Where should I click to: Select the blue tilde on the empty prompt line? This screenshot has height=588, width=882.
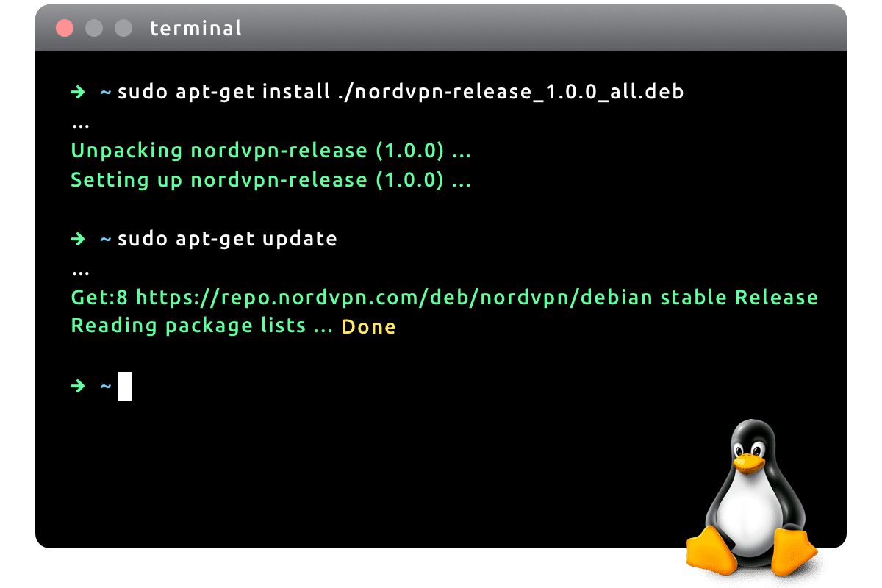106,387
